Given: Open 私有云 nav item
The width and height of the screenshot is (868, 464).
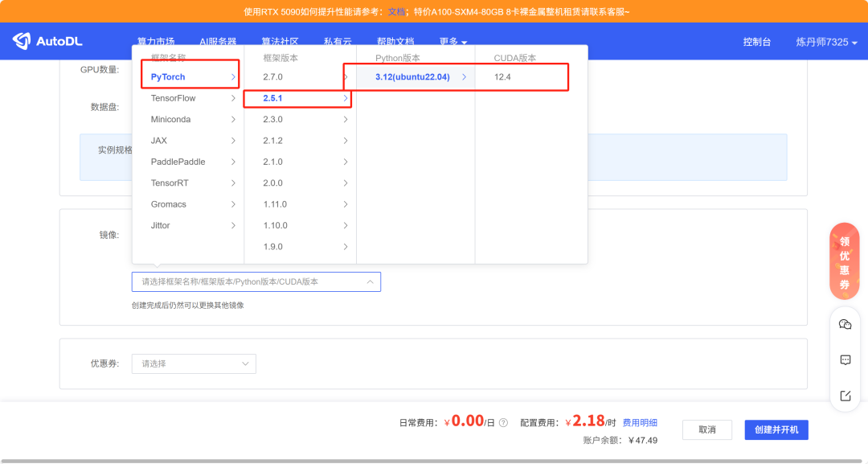Looking at the screenshot, I should point(338,42).
